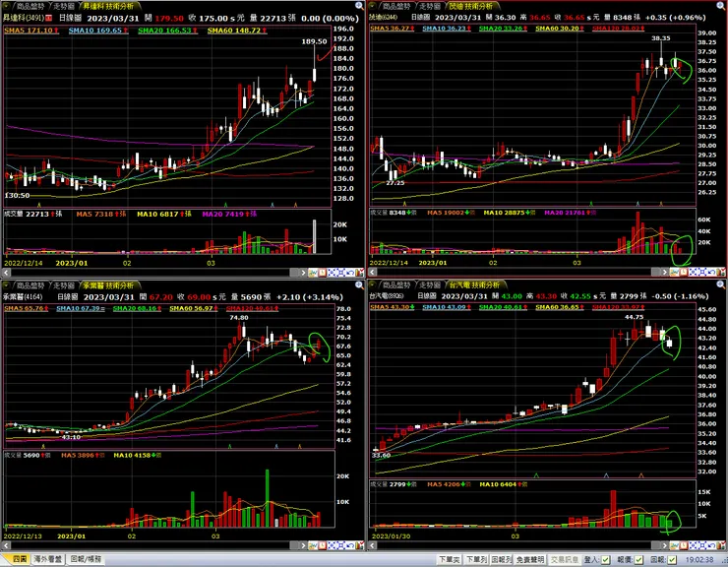The height and width of the screenshot is (567, 728).
Task: Switch to 走勢圖 tab in the 台汽電 panel
Action: (430, 284)
